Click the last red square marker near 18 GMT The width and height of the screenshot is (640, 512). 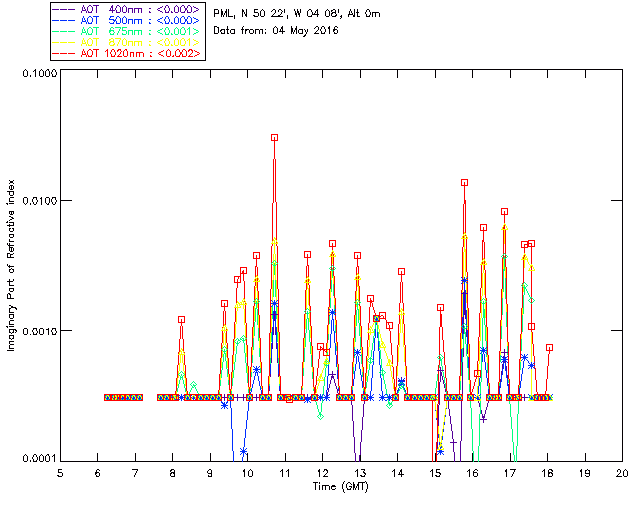pos(550,347)
